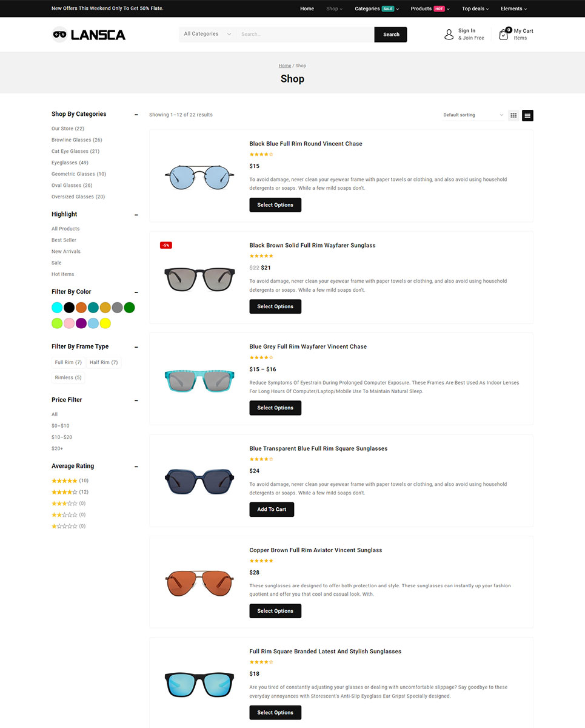This screenshot has width=585, height=728.
Task: Click the Sign In user icon
Action: [449, 35]
